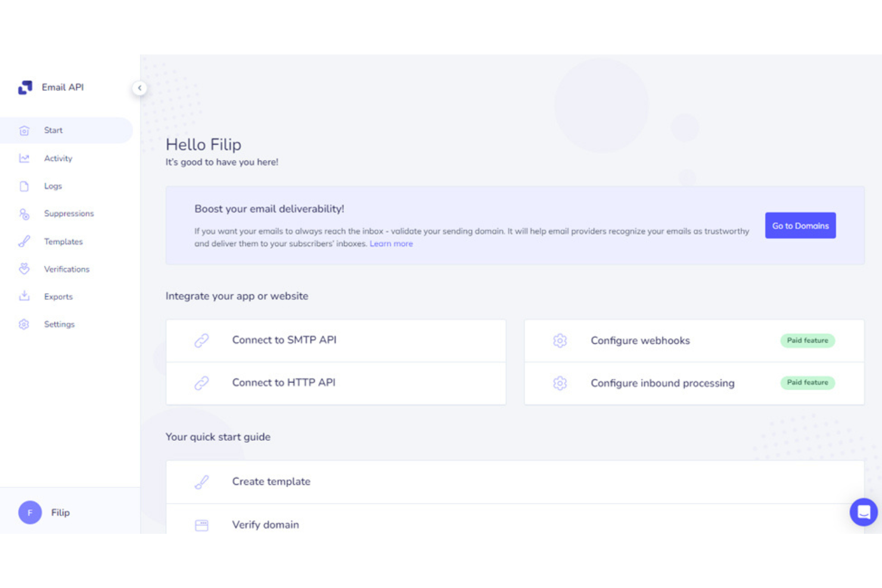Open Verifications via its badge icon
The image size is (882, 588).
pyautogui.click(x=24, y=269)
